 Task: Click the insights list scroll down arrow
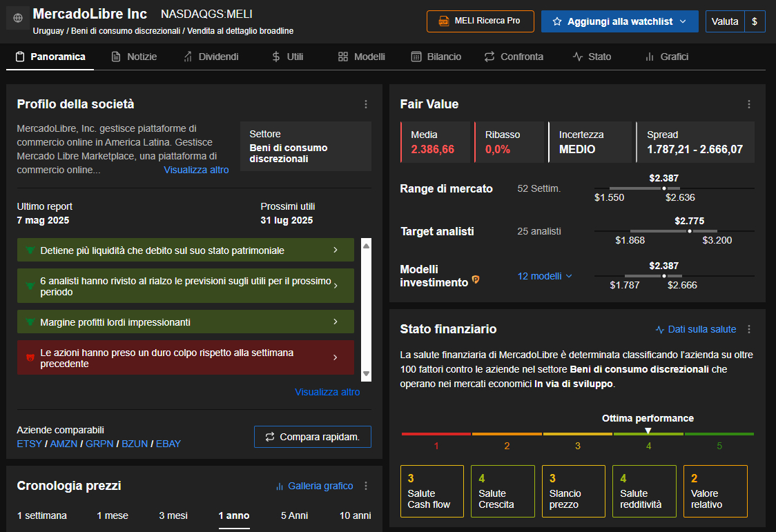(x=366, y=374)
